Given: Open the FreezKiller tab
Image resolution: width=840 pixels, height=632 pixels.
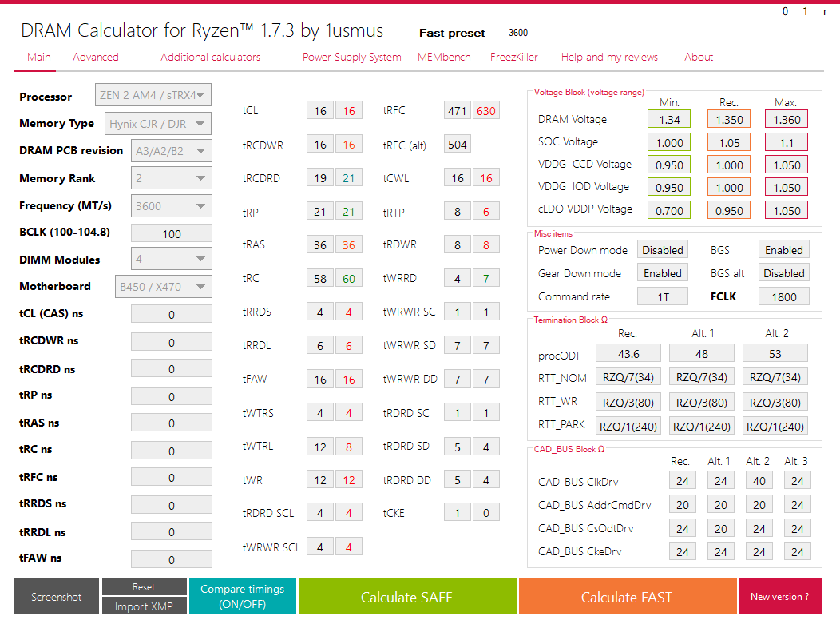Looking at the screenshot, I should tap(513, 57).
